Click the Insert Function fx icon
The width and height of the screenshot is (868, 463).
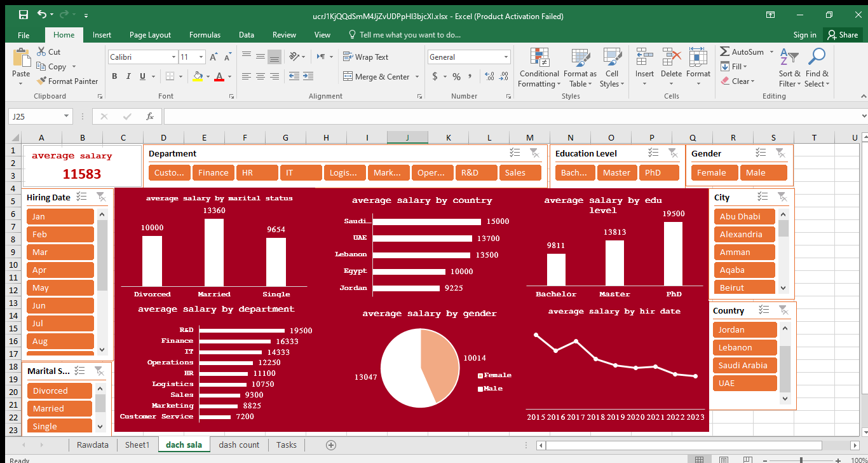pos(150,116)
